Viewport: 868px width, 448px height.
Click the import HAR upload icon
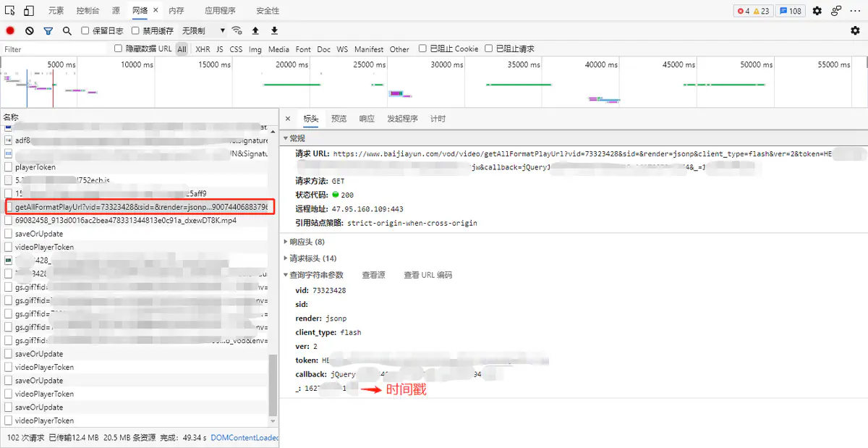[255, 31]
